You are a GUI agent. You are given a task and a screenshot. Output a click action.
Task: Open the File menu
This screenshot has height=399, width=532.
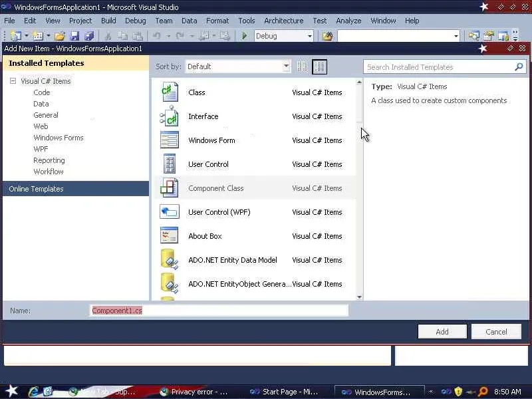(x=9, y=21)
